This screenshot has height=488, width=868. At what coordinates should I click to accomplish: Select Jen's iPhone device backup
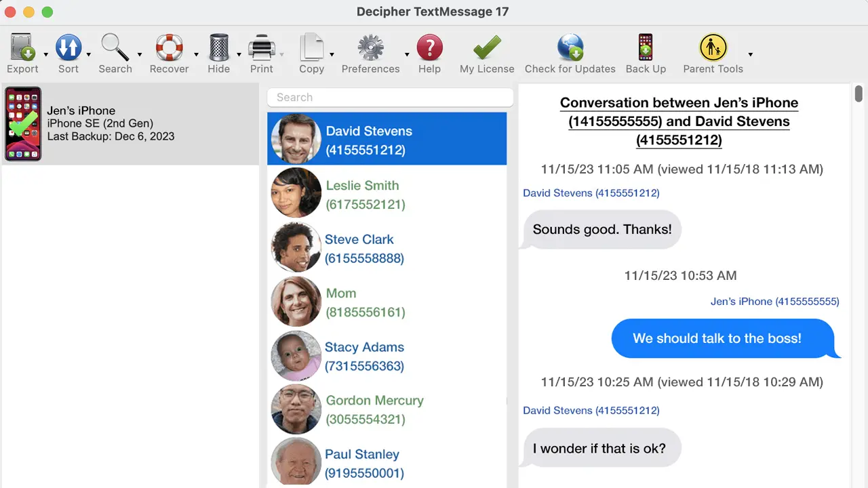(130, 124)
